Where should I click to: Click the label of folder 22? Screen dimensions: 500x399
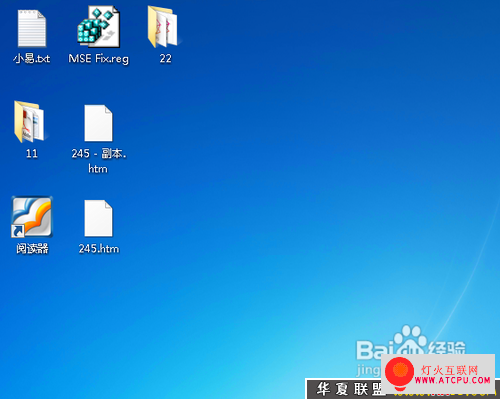165,59
